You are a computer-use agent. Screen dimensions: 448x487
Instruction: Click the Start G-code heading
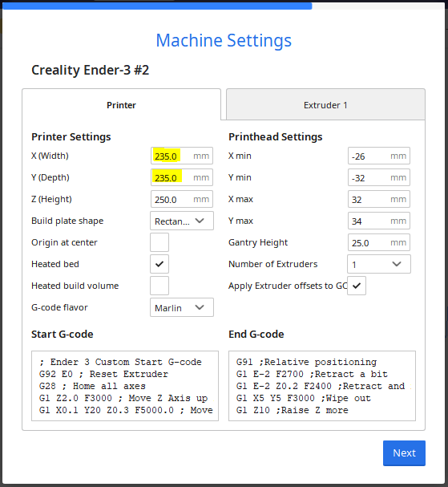point(63,335)
